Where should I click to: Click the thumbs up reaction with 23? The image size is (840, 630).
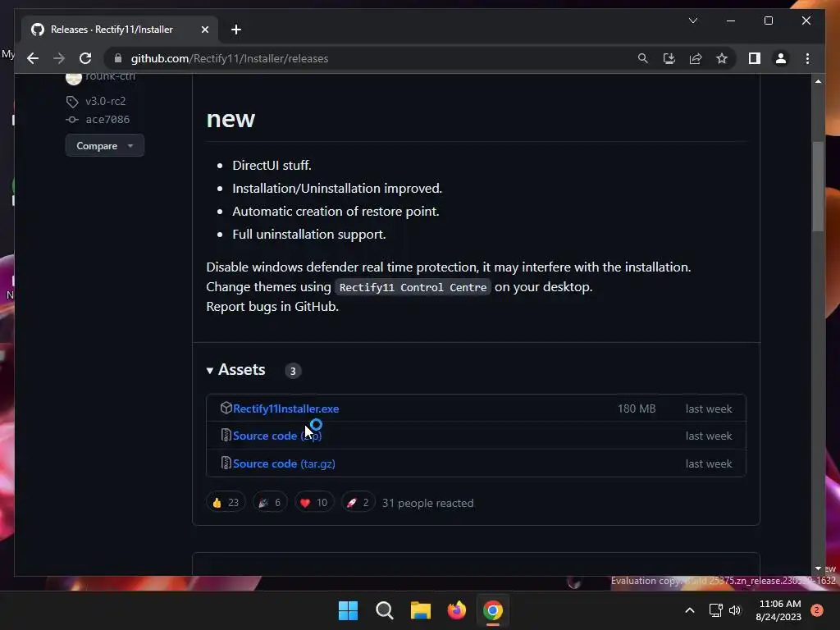click(x=226, y=503)
